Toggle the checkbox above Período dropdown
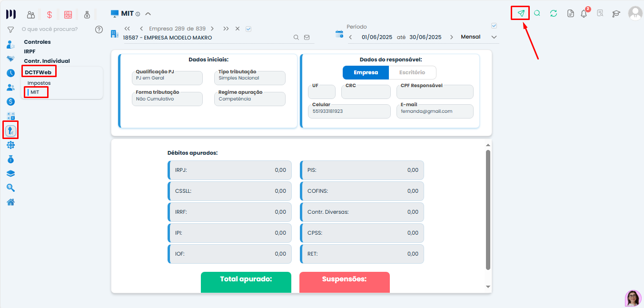The height and width of the screenshot is (308, 644). pyautogui.click(x=494, y=26)
